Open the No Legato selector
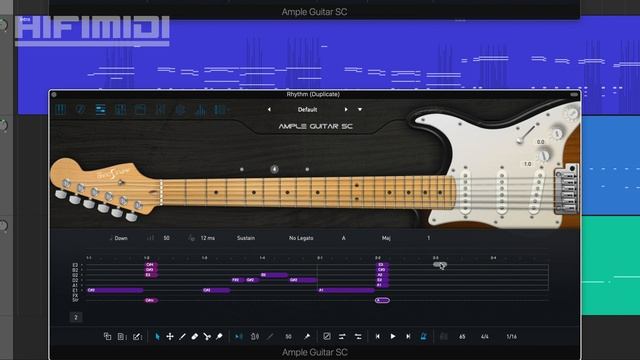Viewport: 640px width, 360px height. click(301, 238)
